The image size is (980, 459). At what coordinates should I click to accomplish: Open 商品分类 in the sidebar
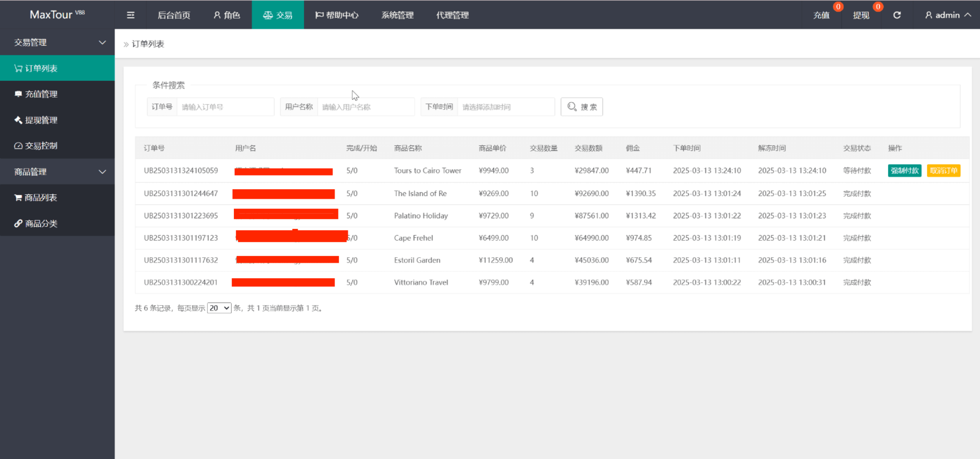click(x=41, y=224)
